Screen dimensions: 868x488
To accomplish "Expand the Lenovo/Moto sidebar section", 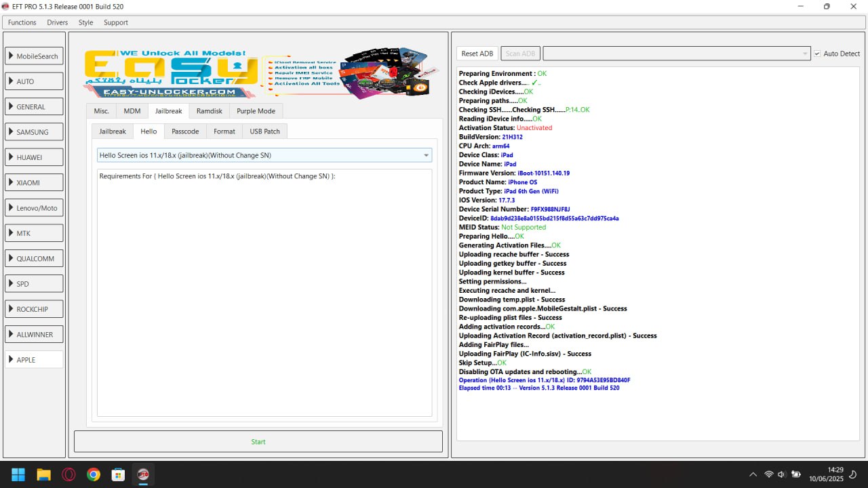I will coord(34,208).
